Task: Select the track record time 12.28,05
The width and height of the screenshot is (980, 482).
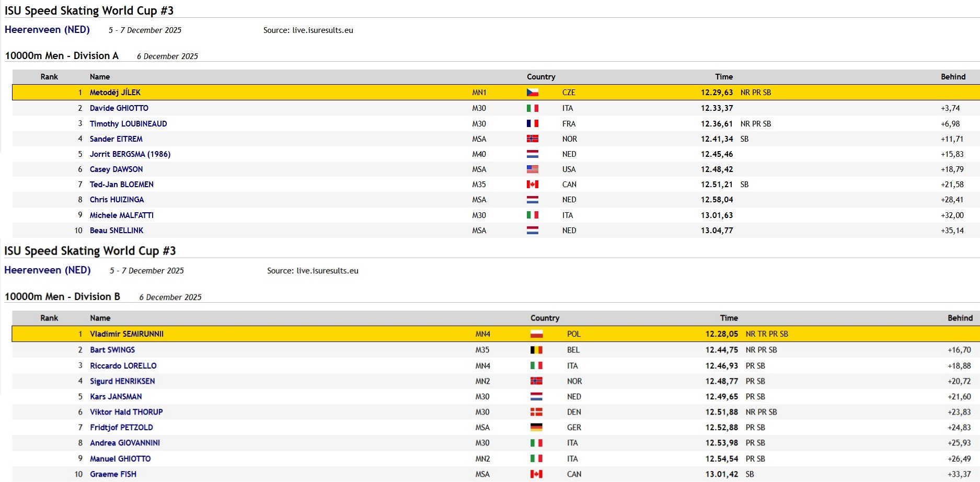Action: pos(722,334)
